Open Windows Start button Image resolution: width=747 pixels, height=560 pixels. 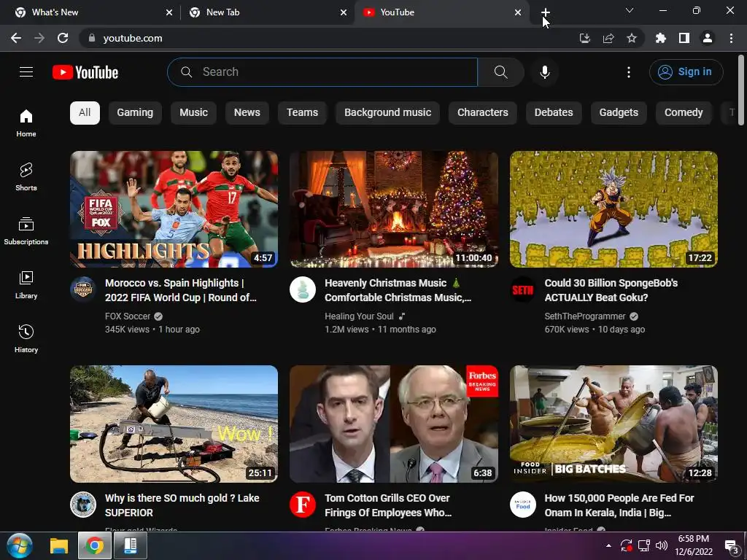point(20,545)
